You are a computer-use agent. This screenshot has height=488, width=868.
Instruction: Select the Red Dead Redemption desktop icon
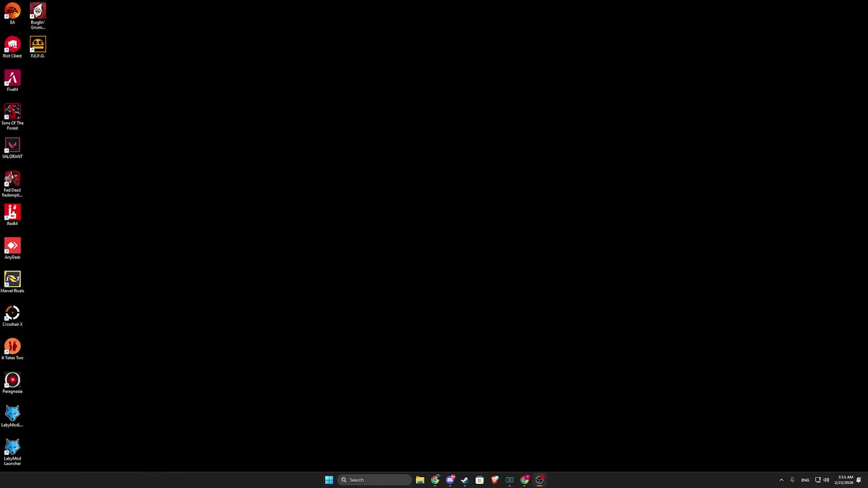[x=12, y=184]
